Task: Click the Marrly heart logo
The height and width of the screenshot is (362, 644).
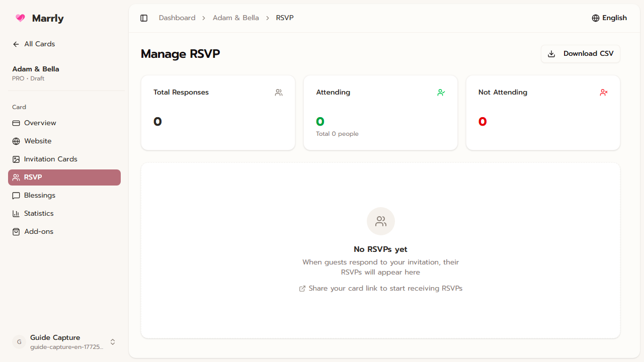Action: tap(20, 18)
